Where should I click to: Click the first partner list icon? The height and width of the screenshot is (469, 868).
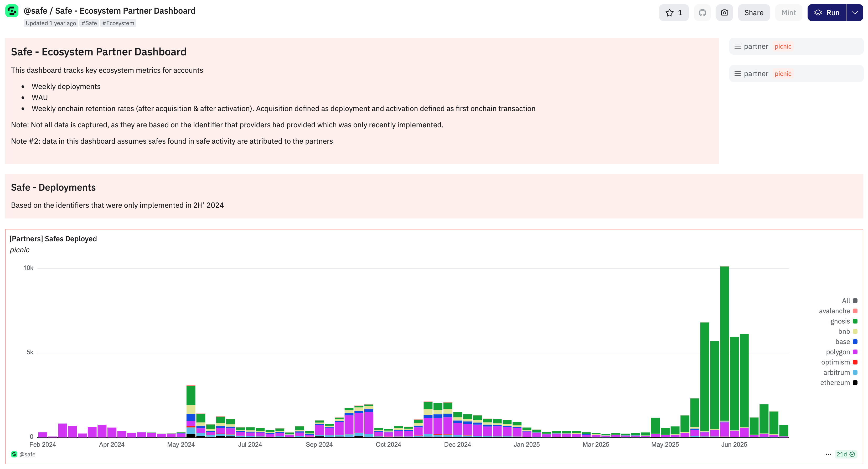[738, 46]
